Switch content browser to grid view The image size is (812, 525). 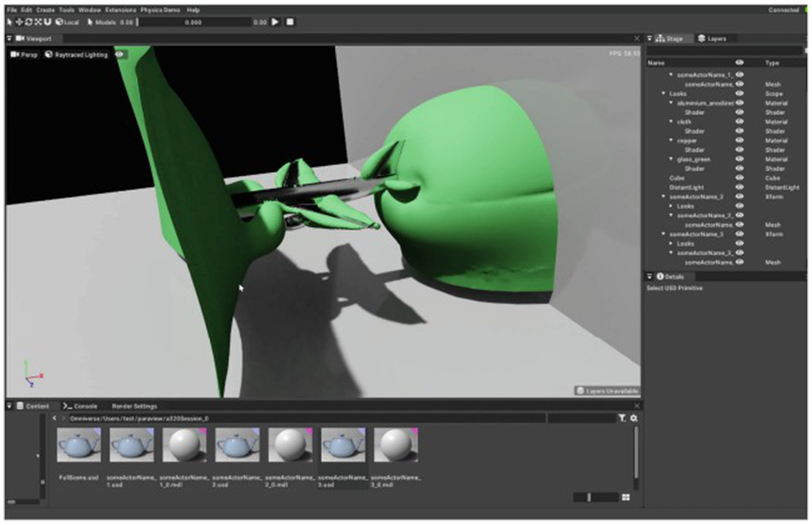click(x=626, y=497)
